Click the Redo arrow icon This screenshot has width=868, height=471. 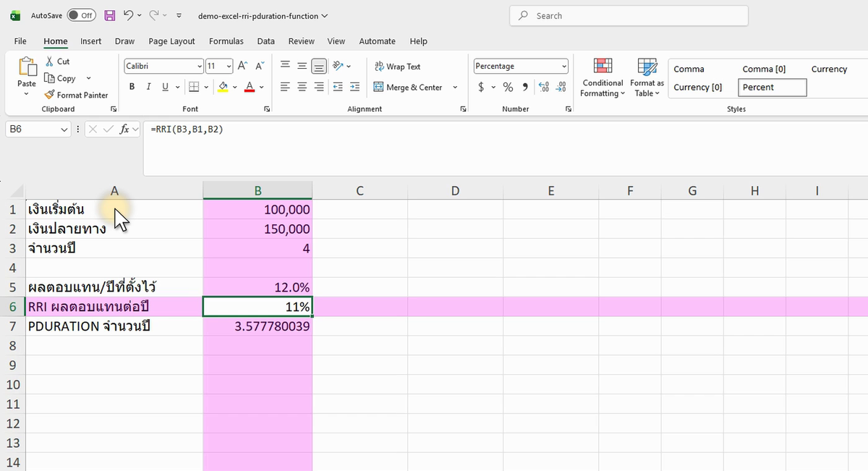point(153,15)
